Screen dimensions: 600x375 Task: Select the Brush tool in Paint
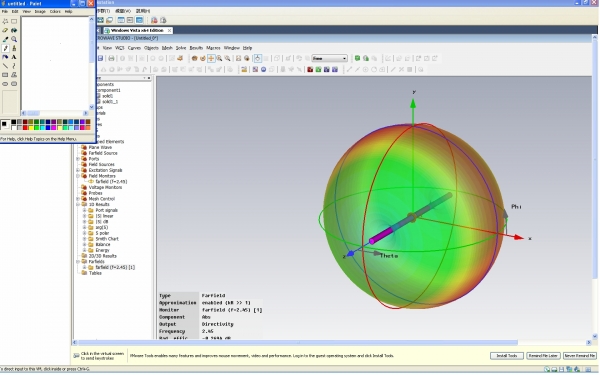14,48
